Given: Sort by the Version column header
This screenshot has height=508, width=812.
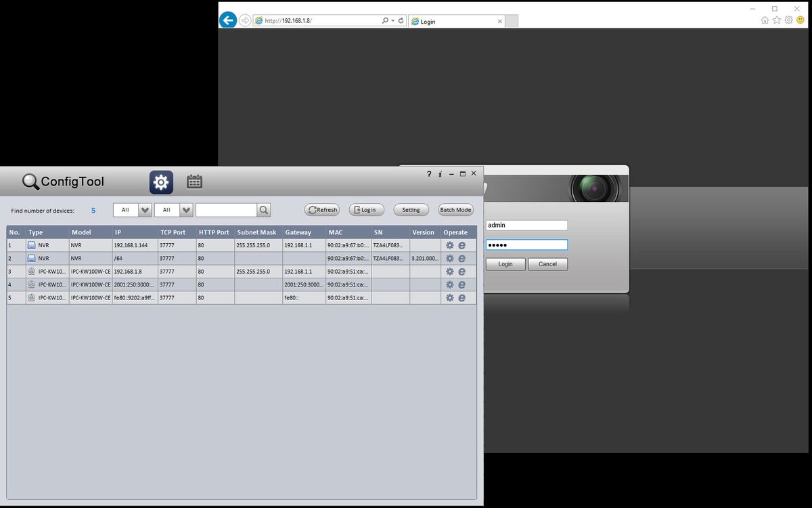Looking at the screenshot, I should (x=425, y=232).
